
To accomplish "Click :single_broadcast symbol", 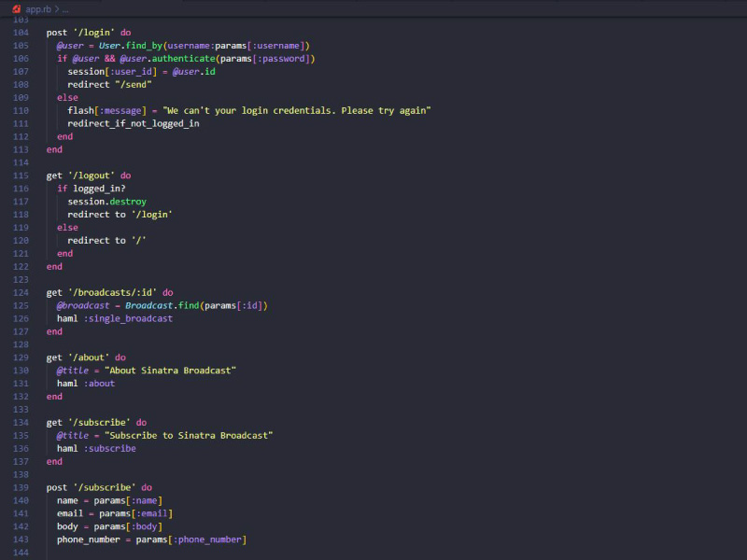I will tap(128, 318).
